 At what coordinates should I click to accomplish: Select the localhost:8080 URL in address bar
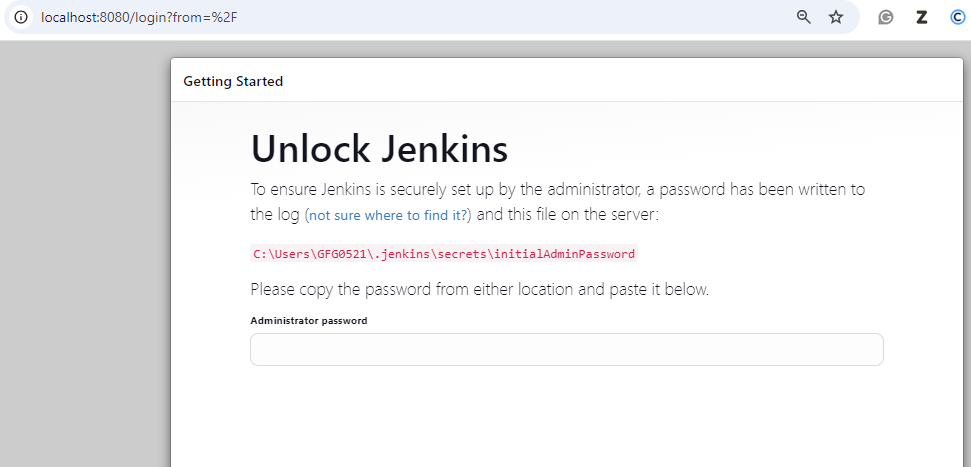(139, 17)
